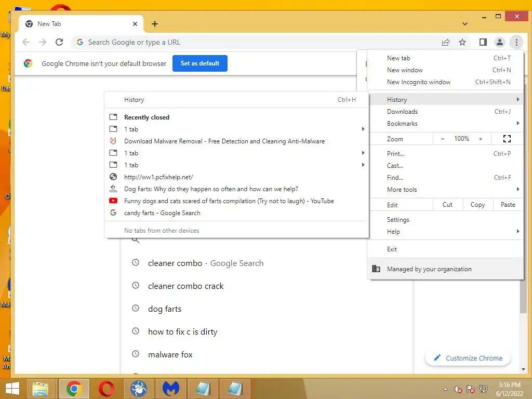Open the Windows Start button
Screen dimensions: 532x399
pos(12,389)
